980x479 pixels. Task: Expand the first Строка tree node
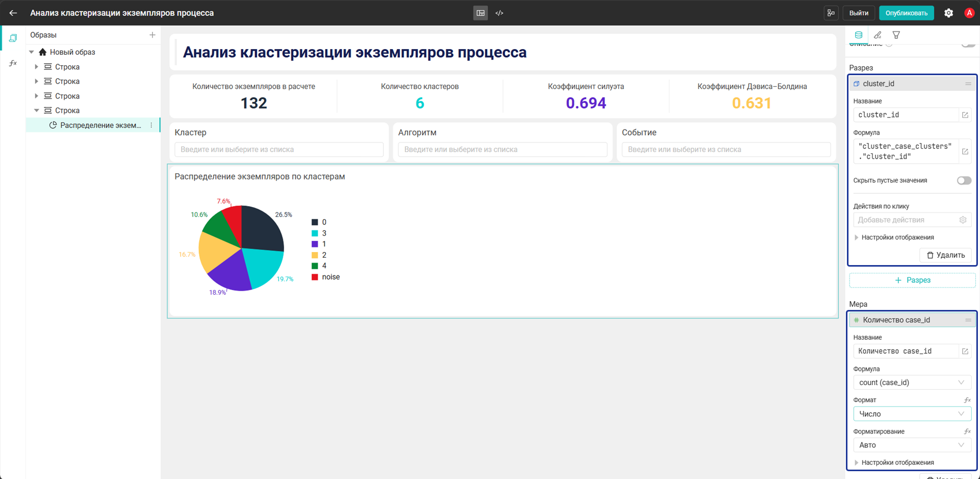pos(37,67)
